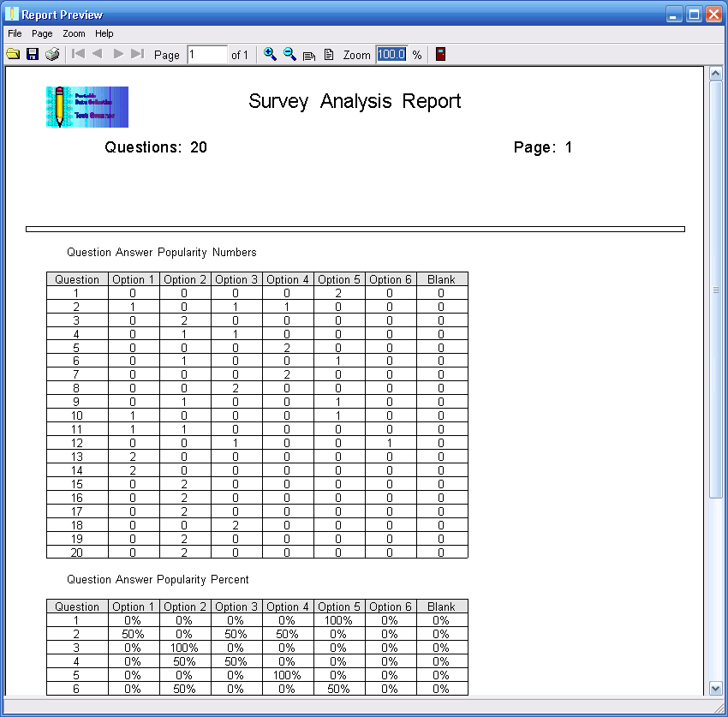The image size is (728, 717).
Task: Click the 100% cell for question 1
Action: click(x=338, y=620)
